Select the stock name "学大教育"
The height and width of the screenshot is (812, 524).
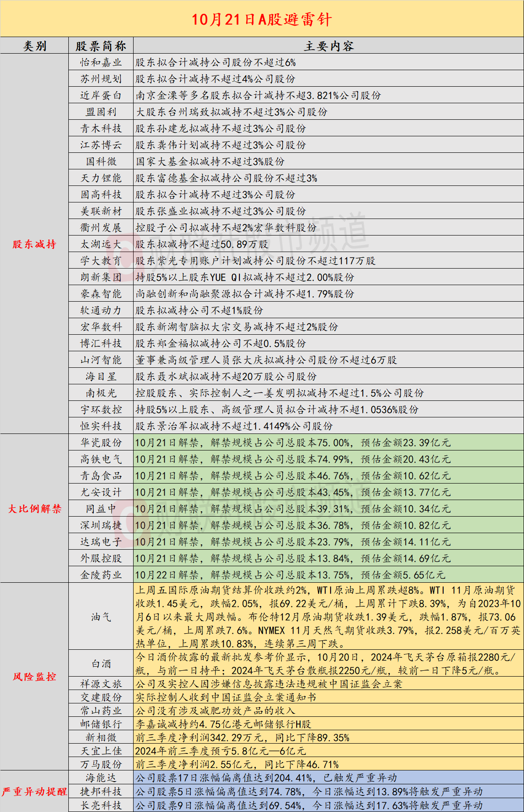click(x=101, y=261)
